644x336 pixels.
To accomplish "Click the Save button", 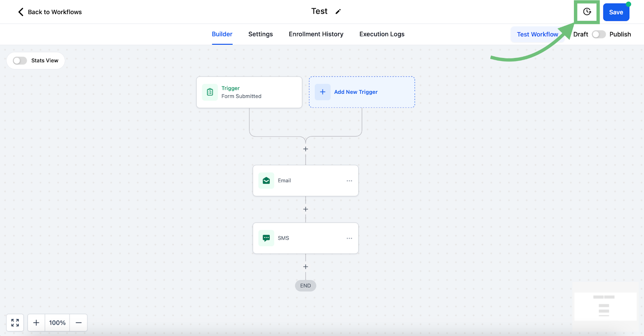I will [616, 12].
